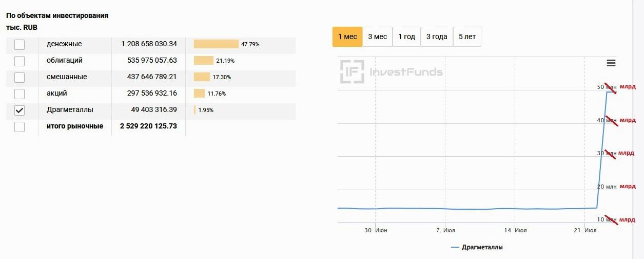Screen dimensions: 644x259
Task: Click the Драгметаллы legend label
Action: pyautogui.click(x=482, y=248)
